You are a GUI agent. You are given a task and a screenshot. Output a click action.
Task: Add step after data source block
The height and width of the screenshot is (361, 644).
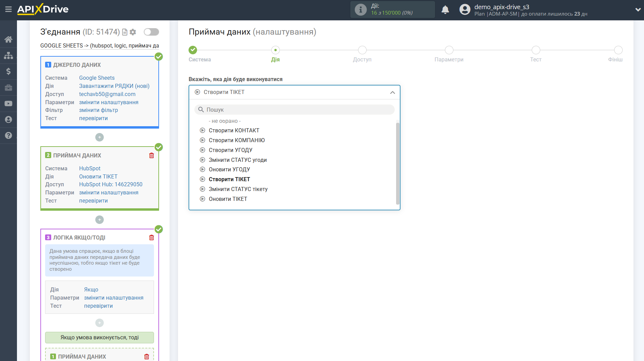[99, 137]
